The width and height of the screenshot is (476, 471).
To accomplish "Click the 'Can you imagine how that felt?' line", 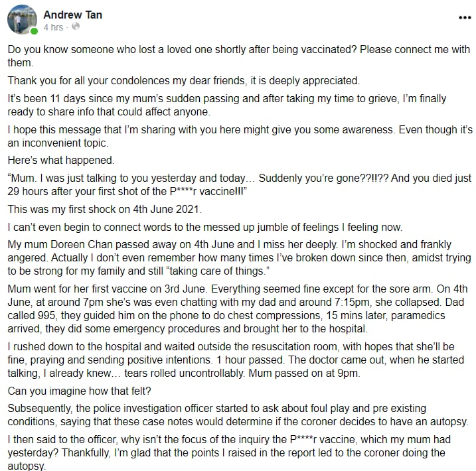I will tap(79, 391).
